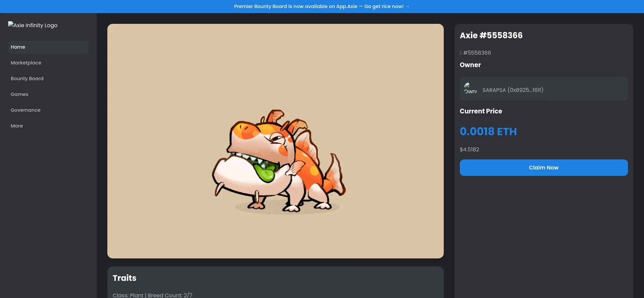Click the 0.0018 ETH price

(488, 131)
